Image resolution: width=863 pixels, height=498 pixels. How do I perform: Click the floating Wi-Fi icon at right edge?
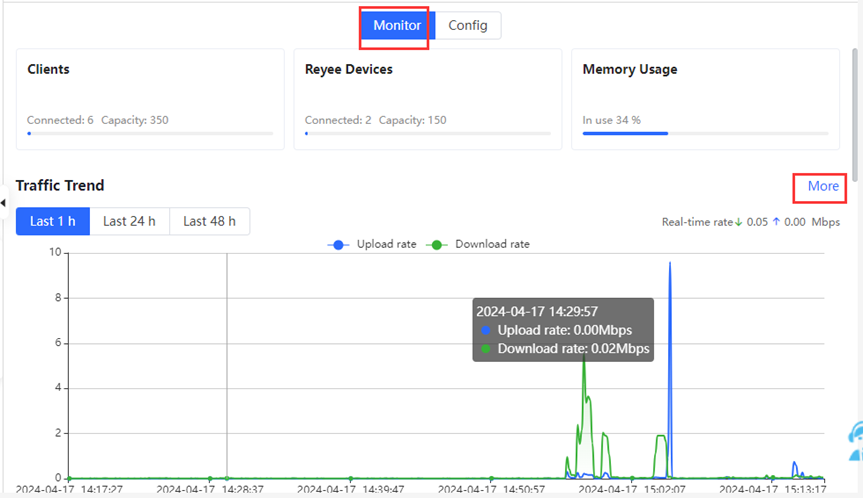click(855, 440)
